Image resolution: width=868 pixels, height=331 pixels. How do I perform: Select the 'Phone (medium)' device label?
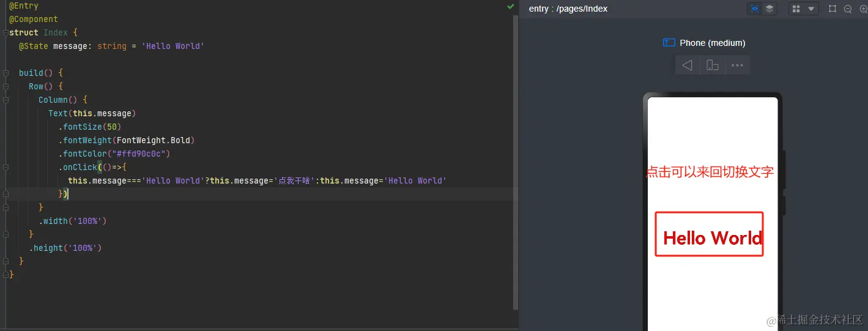712,43
